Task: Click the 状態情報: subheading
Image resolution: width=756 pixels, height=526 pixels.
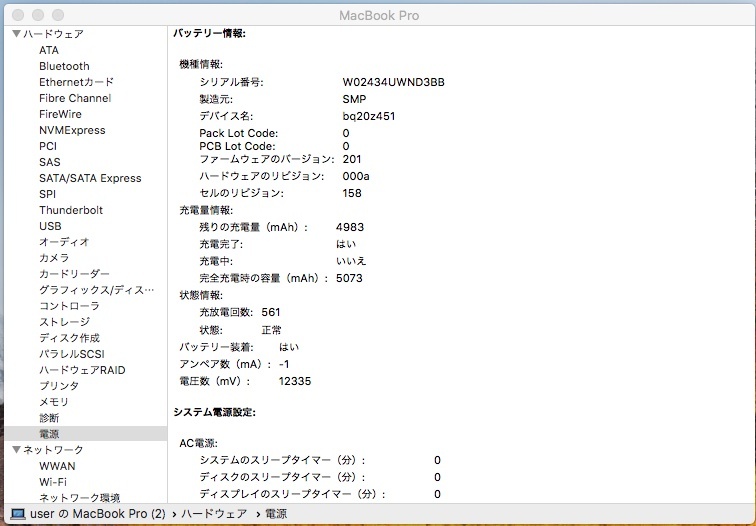Action: tap(201, 295)
